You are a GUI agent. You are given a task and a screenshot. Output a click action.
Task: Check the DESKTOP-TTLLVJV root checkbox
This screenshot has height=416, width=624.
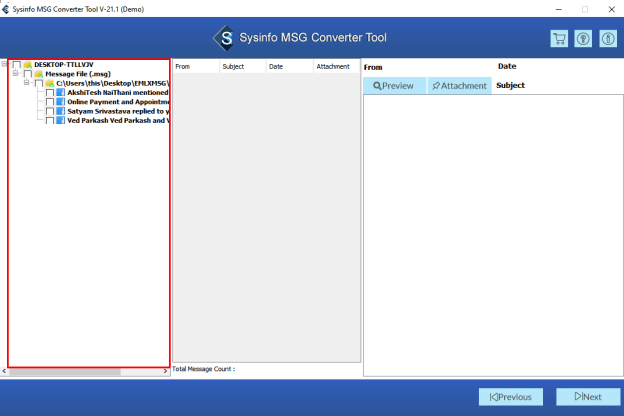coord(16,64)
